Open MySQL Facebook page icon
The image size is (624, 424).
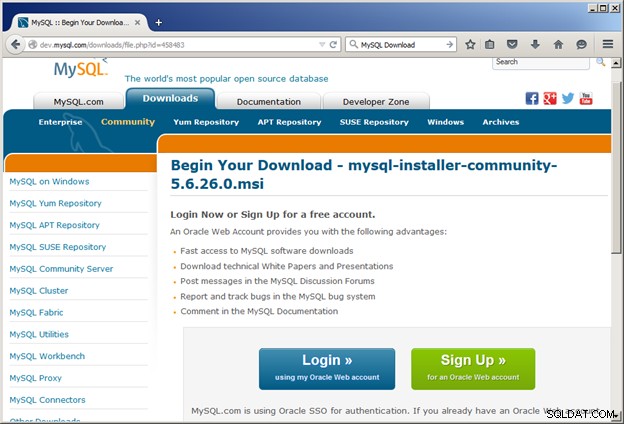[532, 98]
